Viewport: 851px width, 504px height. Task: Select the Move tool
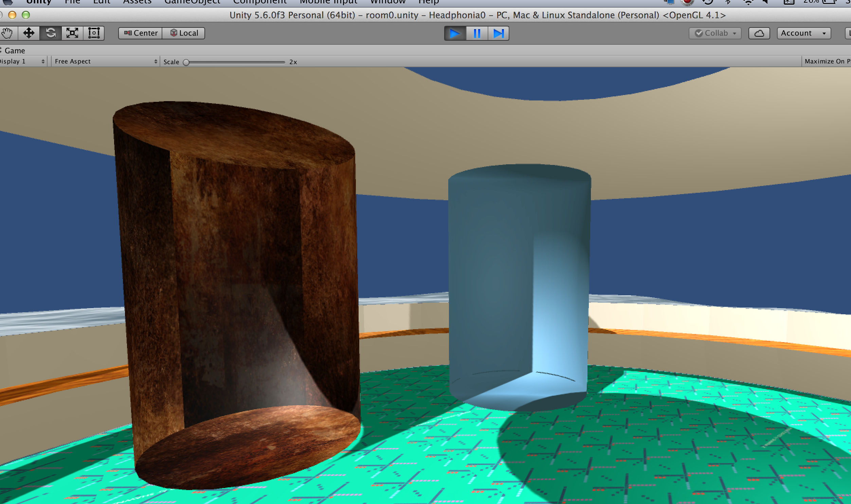tap(29, 33)
